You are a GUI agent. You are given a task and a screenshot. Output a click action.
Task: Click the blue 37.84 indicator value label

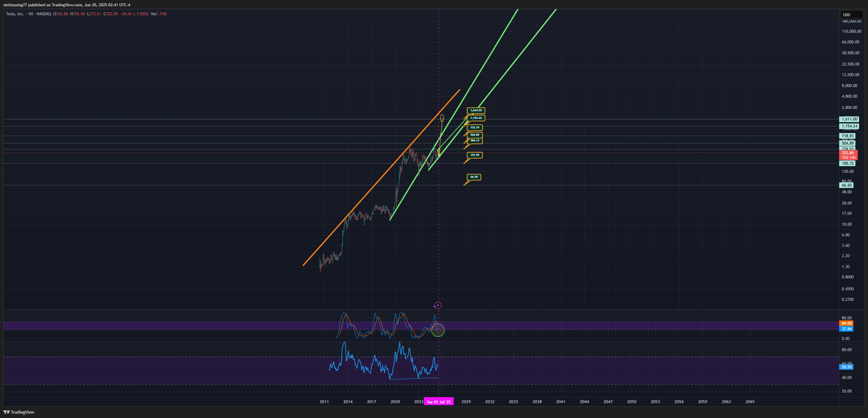click(x=846, y=329)
